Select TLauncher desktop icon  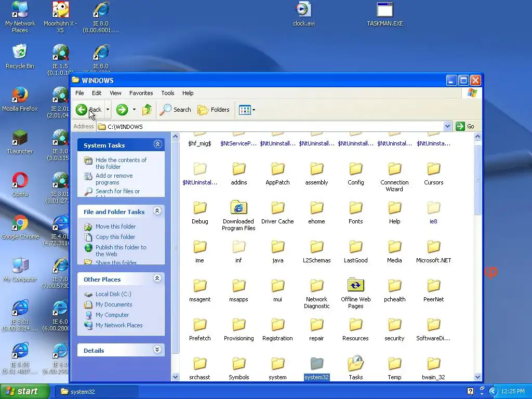point(20,142)
